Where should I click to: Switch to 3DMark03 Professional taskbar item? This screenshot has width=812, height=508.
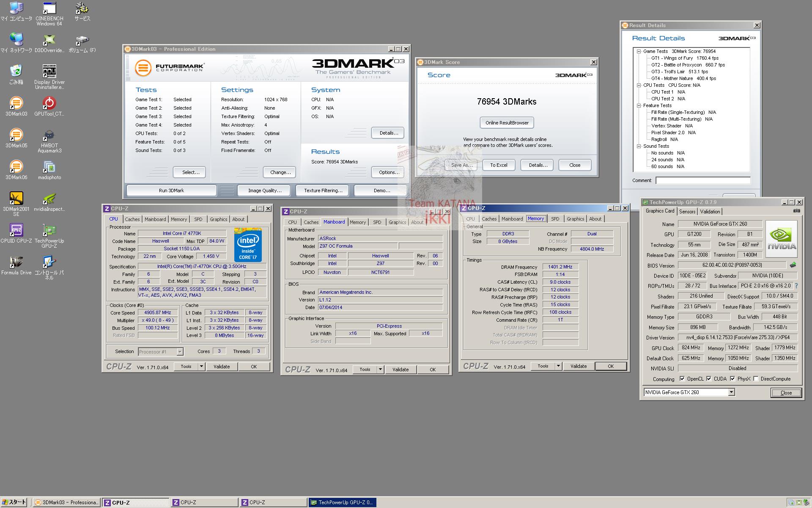(67, 502)
